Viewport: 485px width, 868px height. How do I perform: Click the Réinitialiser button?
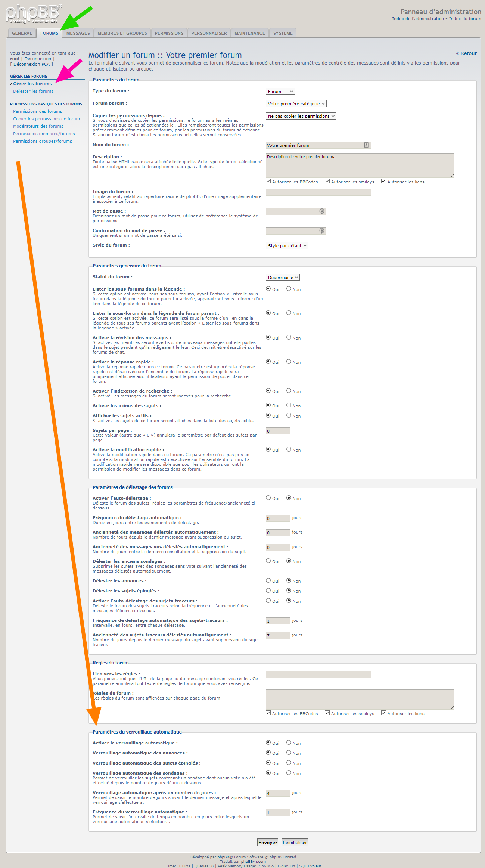coord(295,842)
